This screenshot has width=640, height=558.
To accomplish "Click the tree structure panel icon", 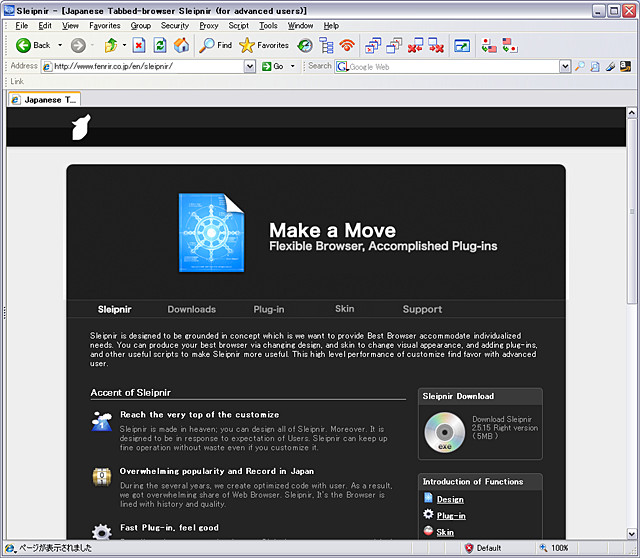I will (326, 45).
